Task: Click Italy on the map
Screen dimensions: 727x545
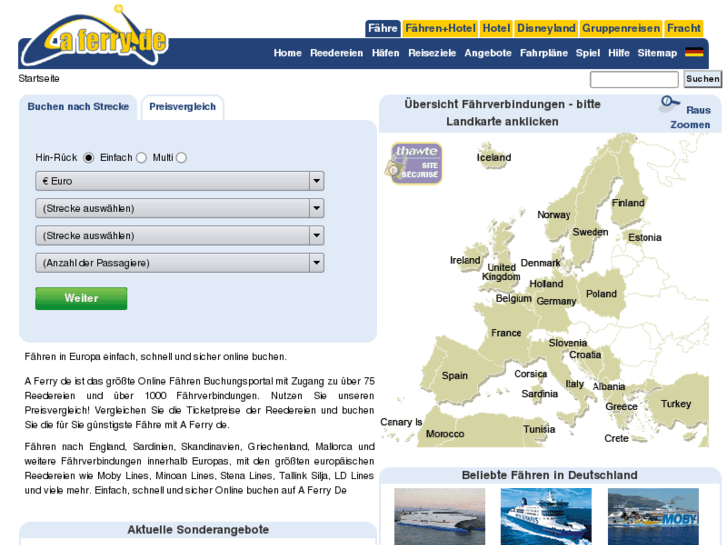Action: 574,384
